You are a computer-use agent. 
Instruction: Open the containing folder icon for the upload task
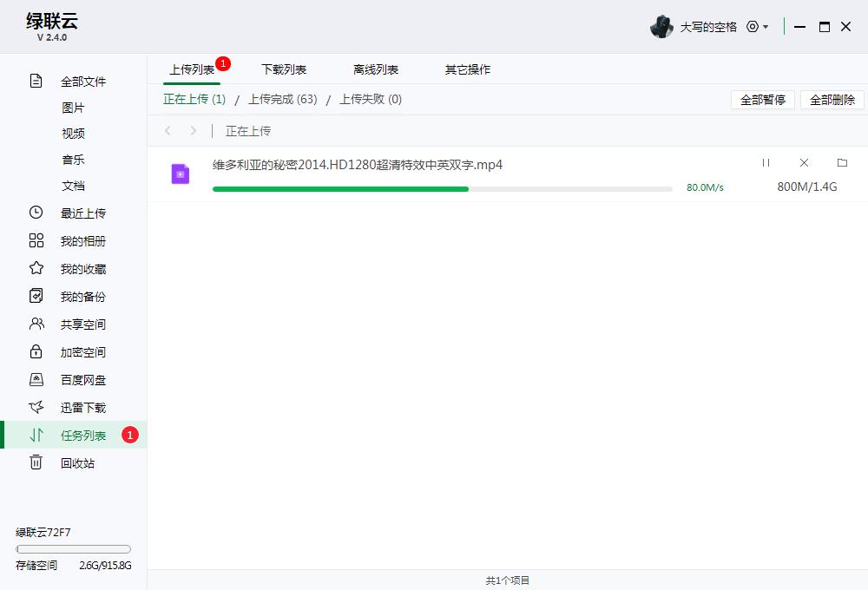coord(840,162)
